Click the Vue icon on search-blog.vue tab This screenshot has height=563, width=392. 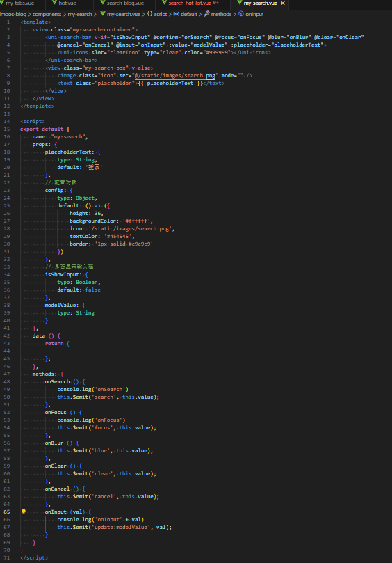click(x=103, y=3)
